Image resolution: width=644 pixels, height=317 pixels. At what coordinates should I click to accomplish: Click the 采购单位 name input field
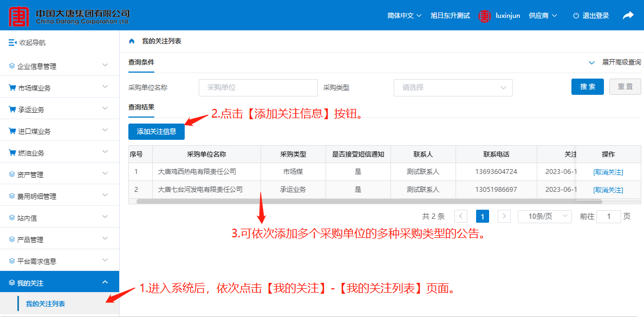pos(258,87)
